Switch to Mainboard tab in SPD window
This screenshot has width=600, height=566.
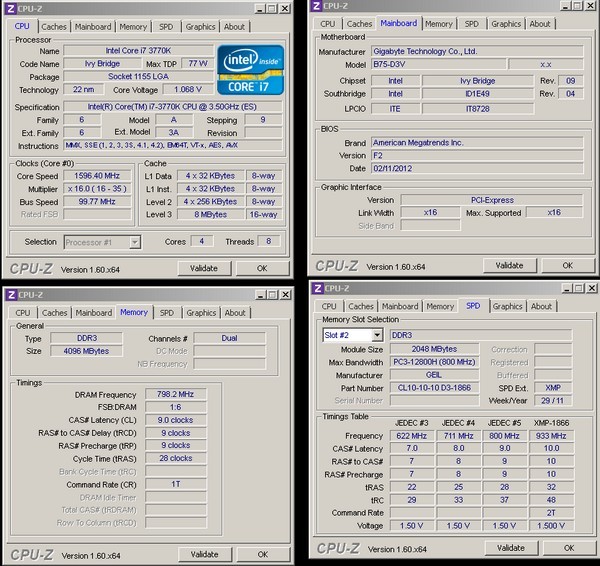coord(400,306)
